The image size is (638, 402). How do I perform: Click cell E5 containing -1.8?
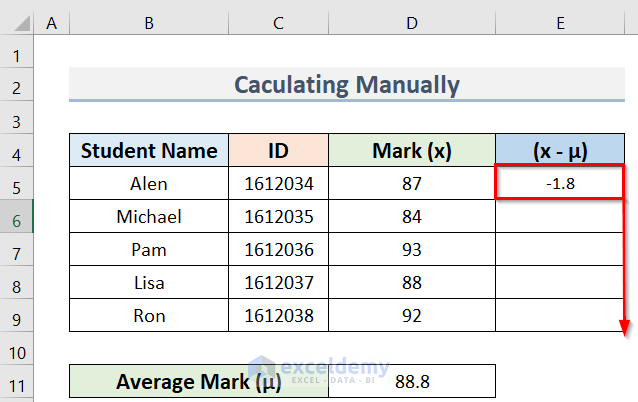pos(558,184)
